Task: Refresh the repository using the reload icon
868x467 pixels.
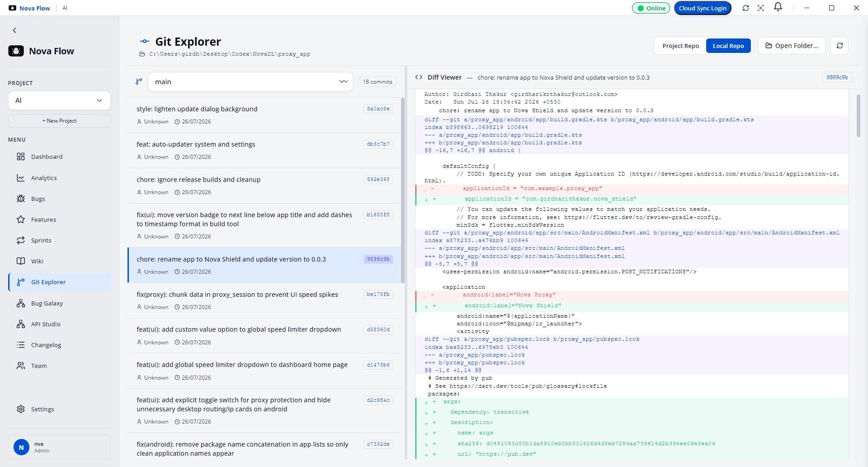Action: pos(840,46)
